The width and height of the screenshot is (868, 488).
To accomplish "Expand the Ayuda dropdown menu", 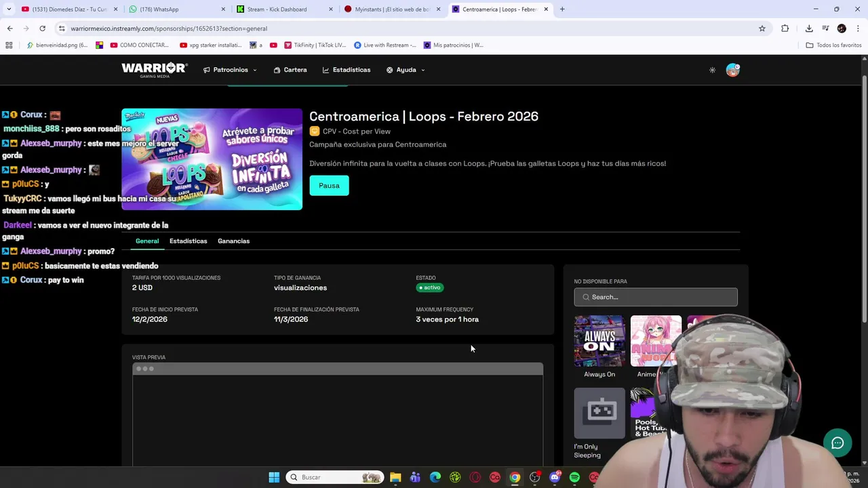I will pos(406,70).
